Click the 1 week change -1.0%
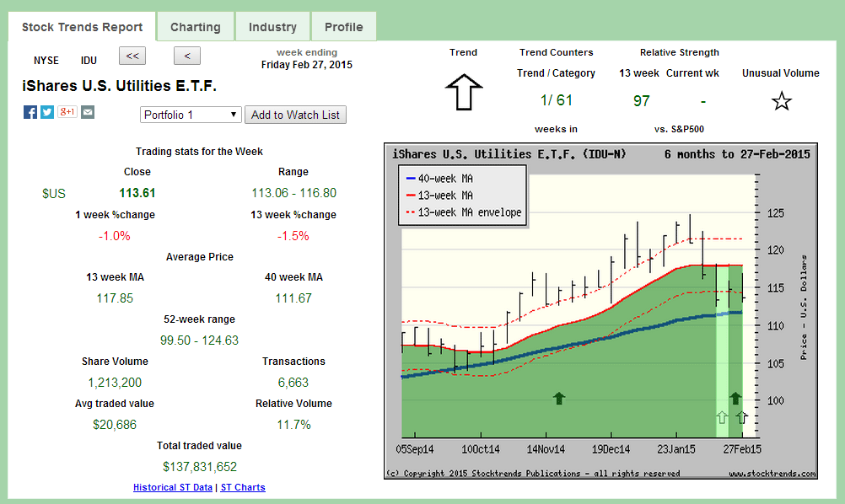The image size is (845, 504). 114,236
